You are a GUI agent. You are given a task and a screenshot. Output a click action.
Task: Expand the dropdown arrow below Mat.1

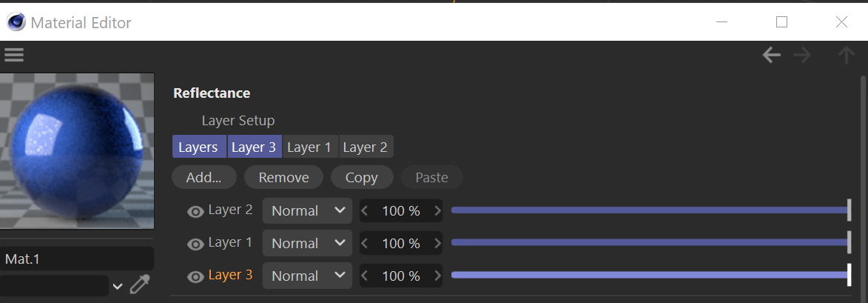117,286
